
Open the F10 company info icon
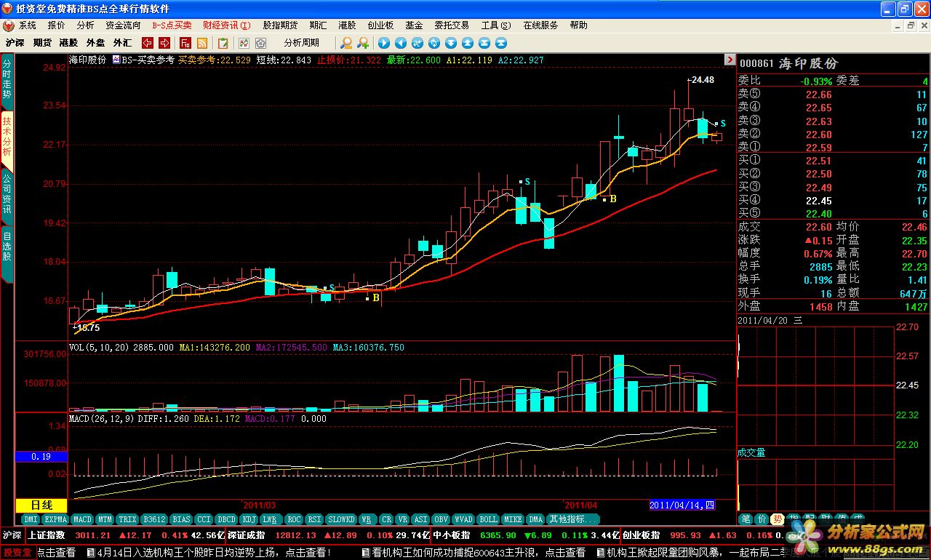pyautogui.click(x=185, y=43)
